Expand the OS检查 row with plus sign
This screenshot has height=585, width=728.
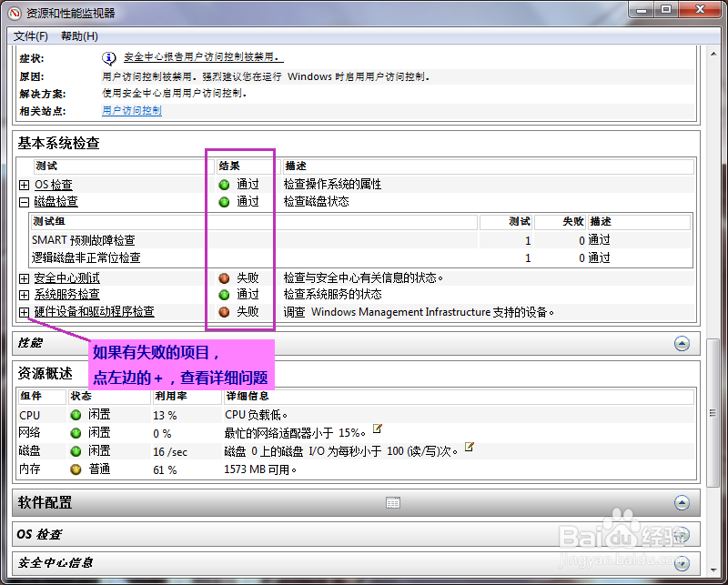click(x=24, y=184)
